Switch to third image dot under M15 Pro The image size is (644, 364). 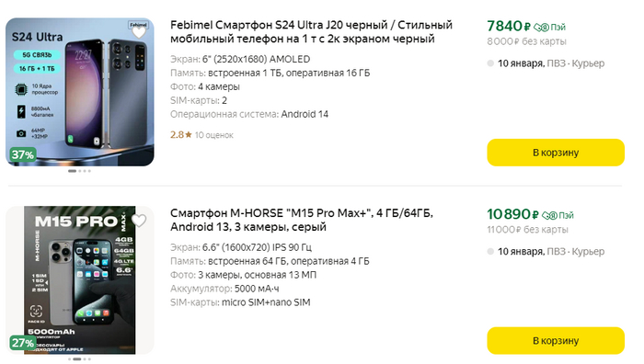coord(85,359)
